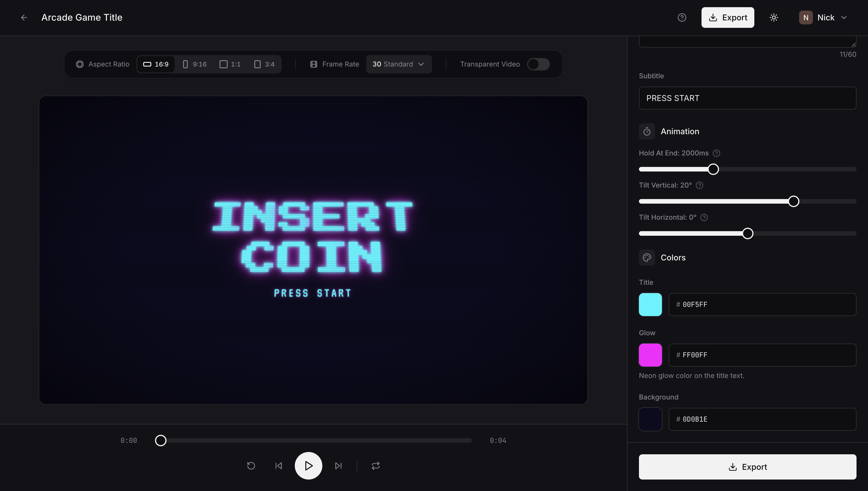Screen dimensions: 868x491
Task: Expand the Nick account menu
Action: point(823,17)
